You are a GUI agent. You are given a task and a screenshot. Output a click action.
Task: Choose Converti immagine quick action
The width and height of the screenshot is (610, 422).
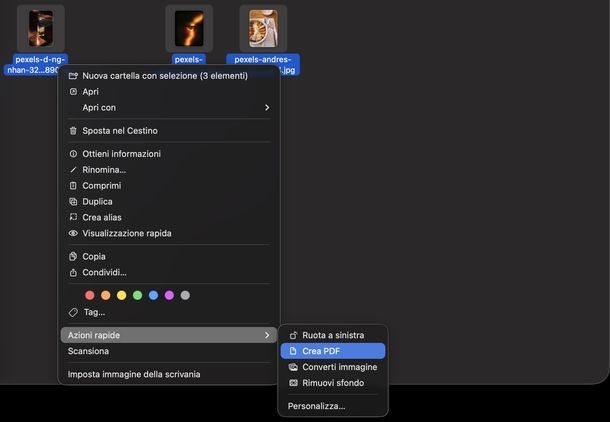coord(333,367)
